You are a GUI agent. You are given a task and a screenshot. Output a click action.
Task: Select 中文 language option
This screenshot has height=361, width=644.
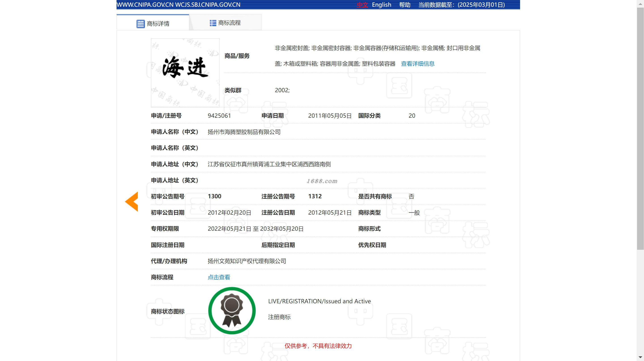click(x=362, y=5)
